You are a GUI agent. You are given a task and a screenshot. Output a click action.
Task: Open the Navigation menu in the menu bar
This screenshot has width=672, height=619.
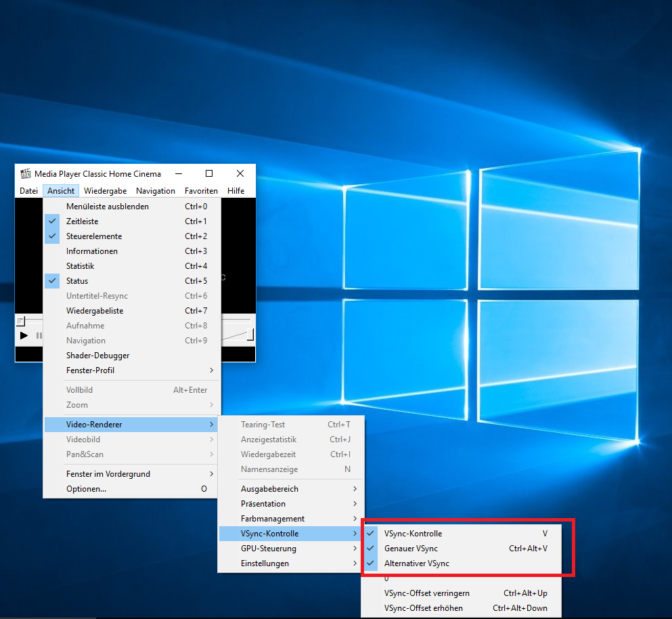tap(156, 191)
